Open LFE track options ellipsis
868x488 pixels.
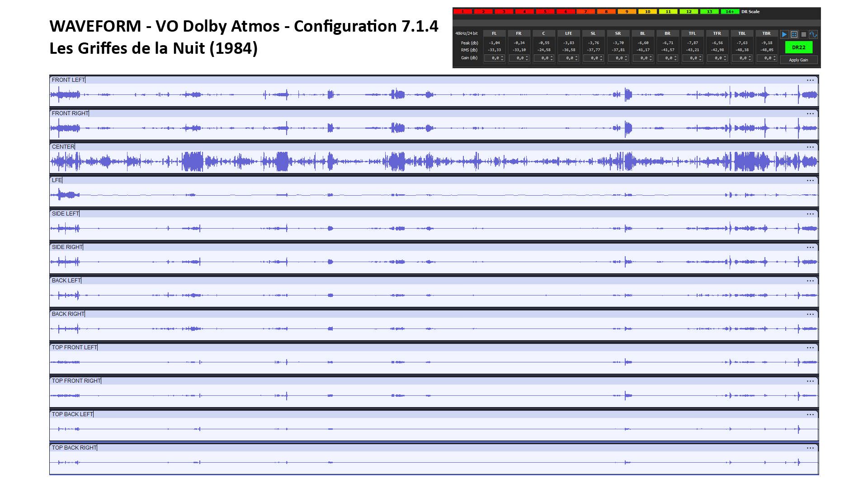point(810,181)
